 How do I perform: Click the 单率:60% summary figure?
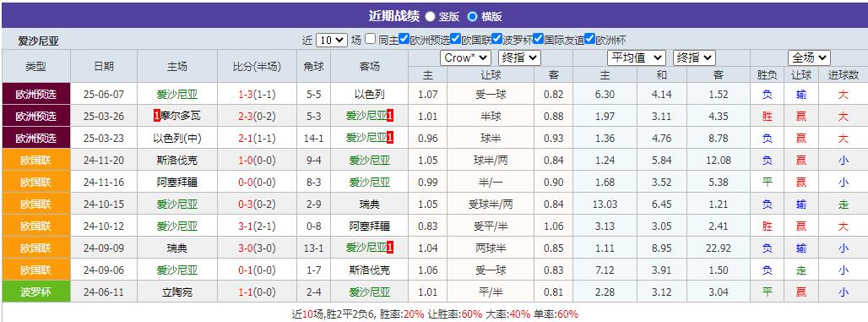point(556,314)
